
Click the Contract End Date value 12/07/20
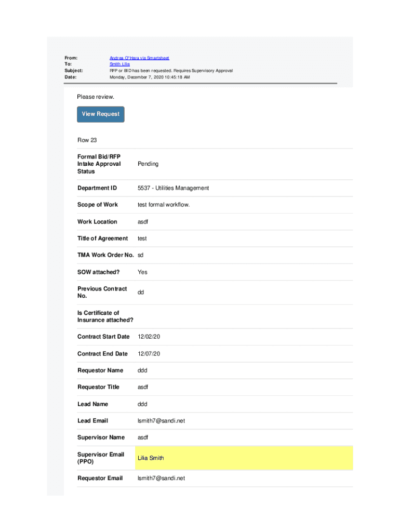point(149,354)
